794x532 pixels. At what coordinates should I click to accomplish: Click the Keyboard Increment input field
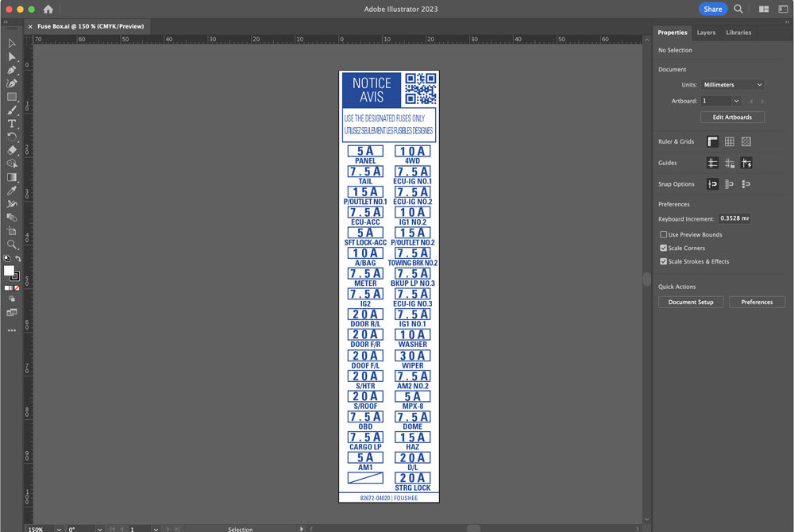(734, 218)
